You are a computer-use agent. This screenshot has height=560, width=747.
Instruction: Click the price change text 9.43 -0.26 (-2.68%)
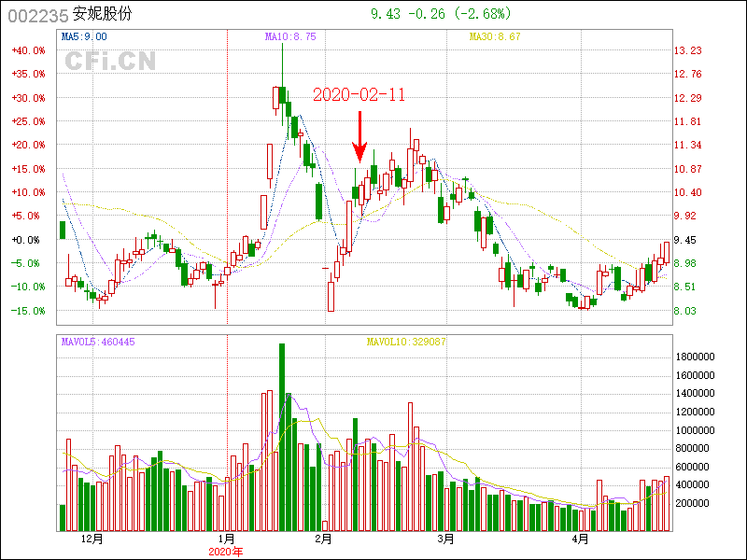(441, 14)
